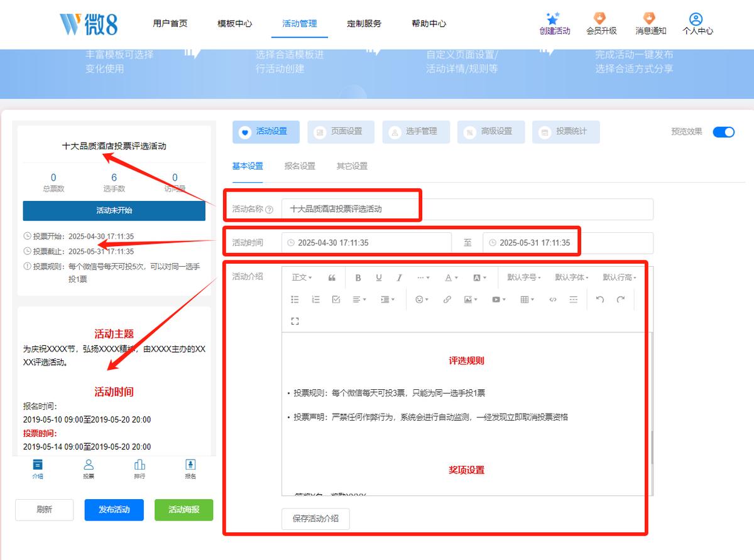Click the 保存活动介绍 button
The width and height of the screenshot is (754, 560).
point(315,519)
